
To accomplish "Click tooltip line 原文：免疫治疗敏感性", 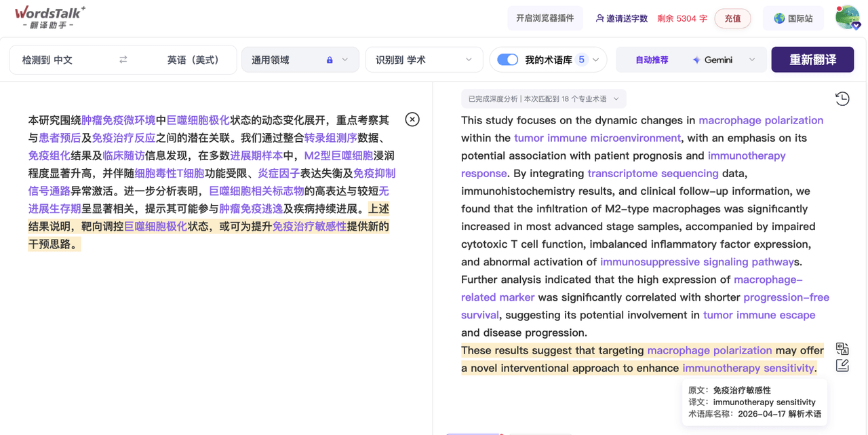I will pos(729,390).
